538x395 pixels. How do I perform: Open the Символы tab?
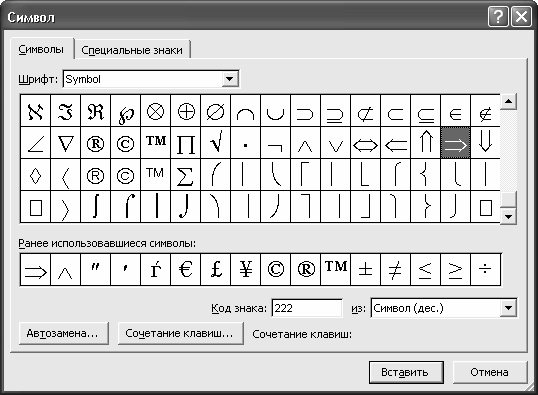[x=41, y=49]
